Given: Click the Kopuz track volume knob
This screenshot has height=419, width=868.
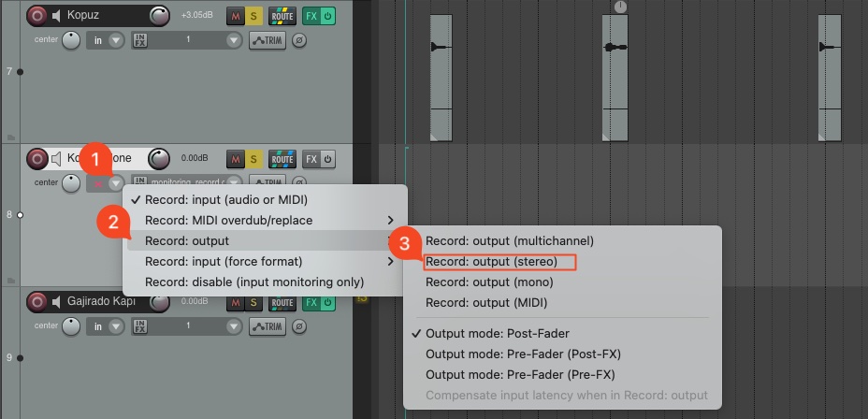Looking at the screenshot, I should [161, 16].
